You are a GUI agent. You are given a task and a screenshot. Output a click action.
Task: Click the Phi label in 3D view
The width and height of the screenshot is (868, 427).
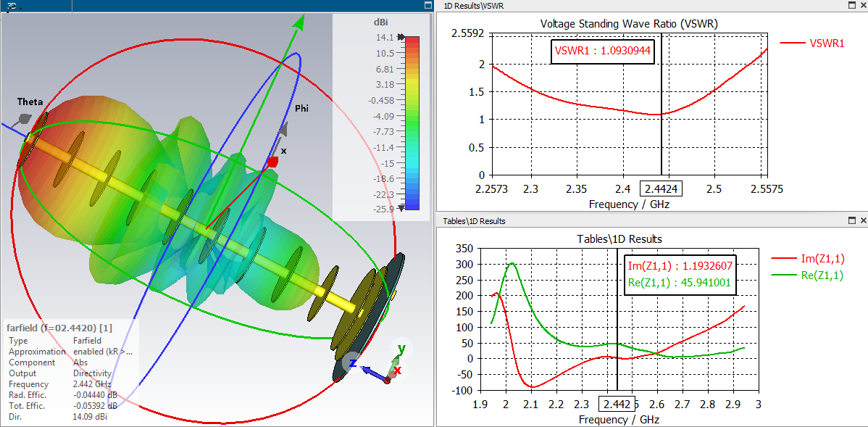[301, 109]
